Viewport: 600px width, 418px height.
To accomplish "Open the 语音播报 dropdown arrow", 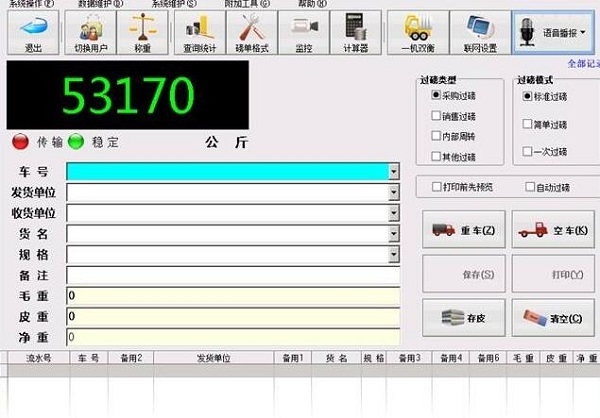I will (x=583, y=33).
